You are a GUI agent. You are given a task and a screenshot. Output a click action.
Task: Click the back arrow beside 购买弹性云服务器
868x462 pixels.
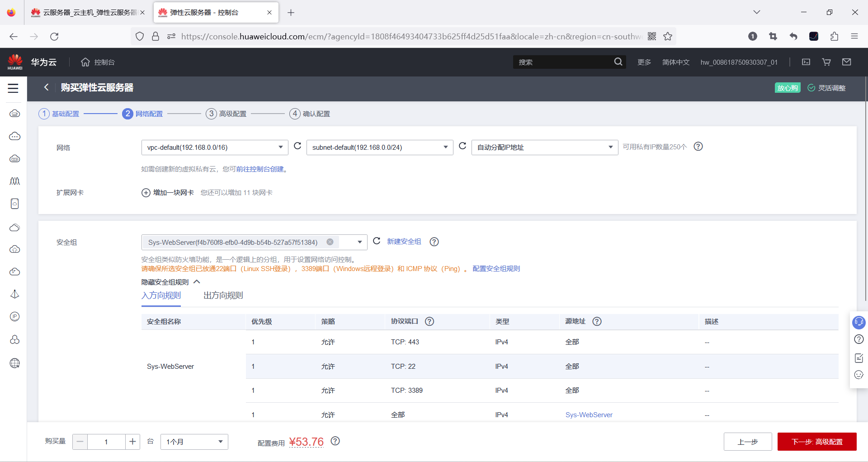pos(46,87)
